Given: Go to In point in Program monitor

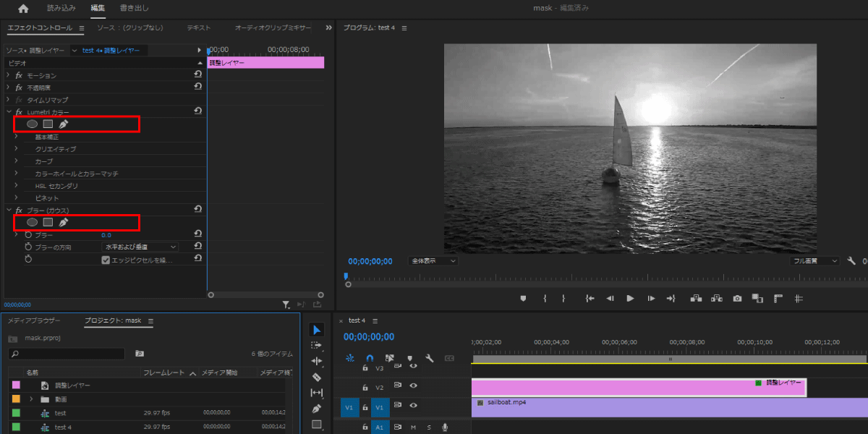Looking at the screenshot, I should pyautogui.click(x=590, y=298).
